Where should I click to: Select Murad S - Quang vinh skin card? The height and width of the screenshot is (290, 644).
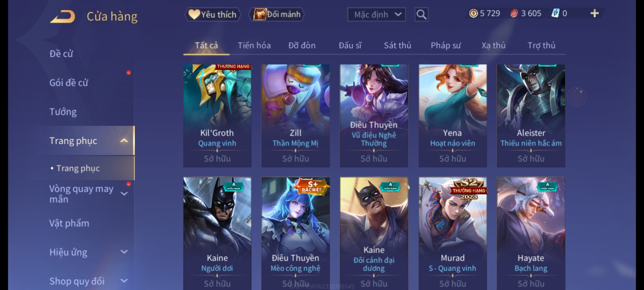point(453,233)
